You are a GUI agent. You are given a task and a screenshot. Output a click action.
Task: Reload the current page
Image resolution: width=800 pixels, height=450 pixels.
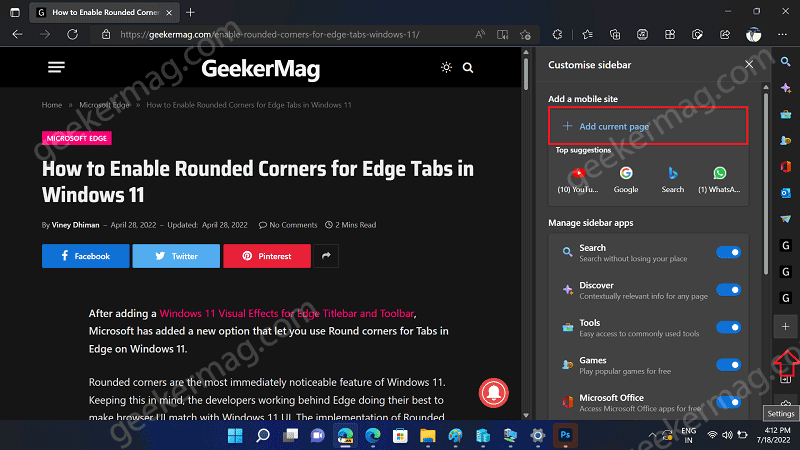[x=72, y=34]
